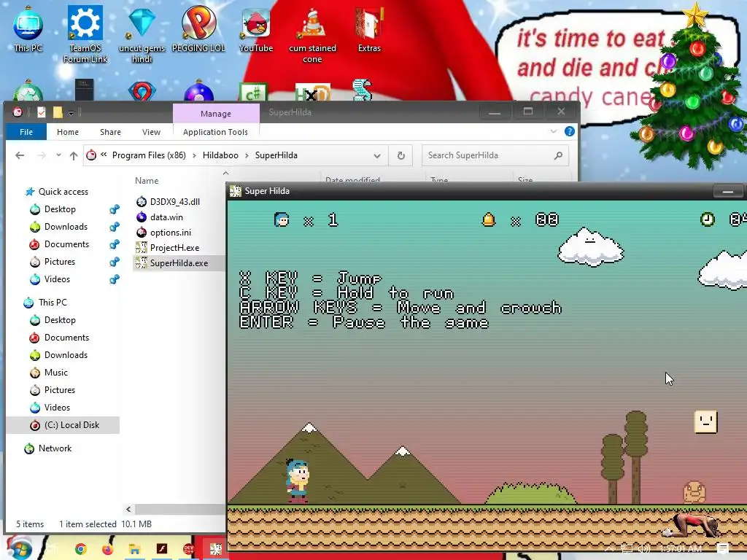The image size is (747, 560).
Task: Expand the ribbon with the chevron
Action: (554, 131)
